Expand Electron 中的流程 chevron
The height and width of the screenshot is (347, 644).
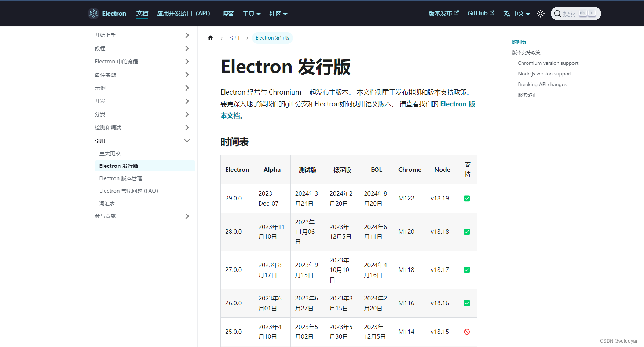(187, 62)
